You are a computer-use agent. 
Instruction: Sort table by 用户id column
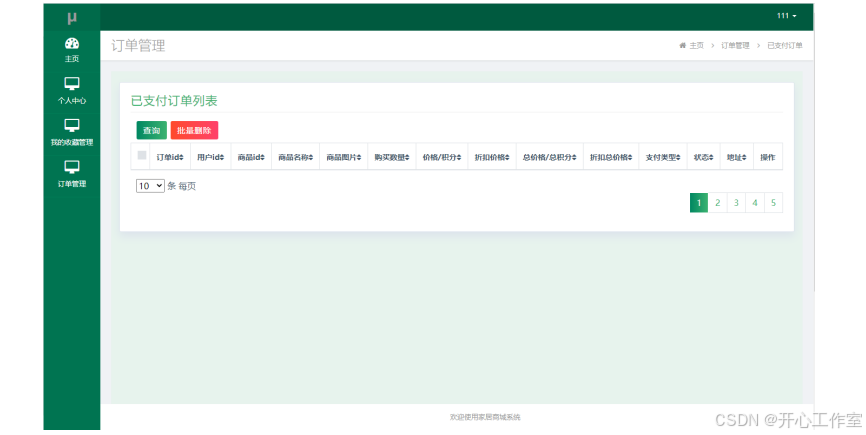(x=211, y=157)
